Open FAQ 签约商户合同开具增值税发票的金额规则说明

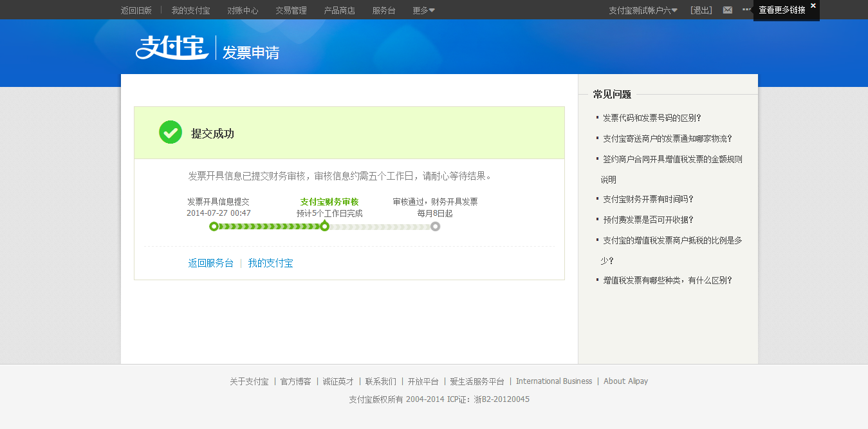[672, 169]
